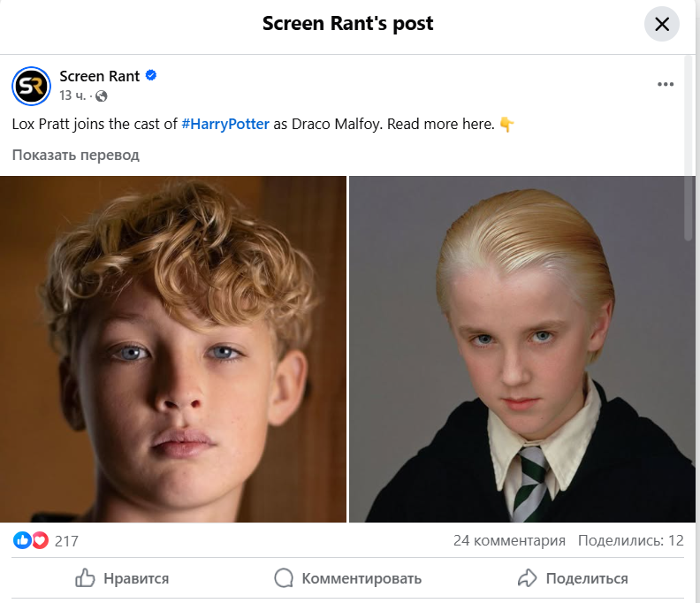Click the globe public-audience icon
Image resolution: width=700 pixels, height=603 pixels.
(x=101, y=95)
